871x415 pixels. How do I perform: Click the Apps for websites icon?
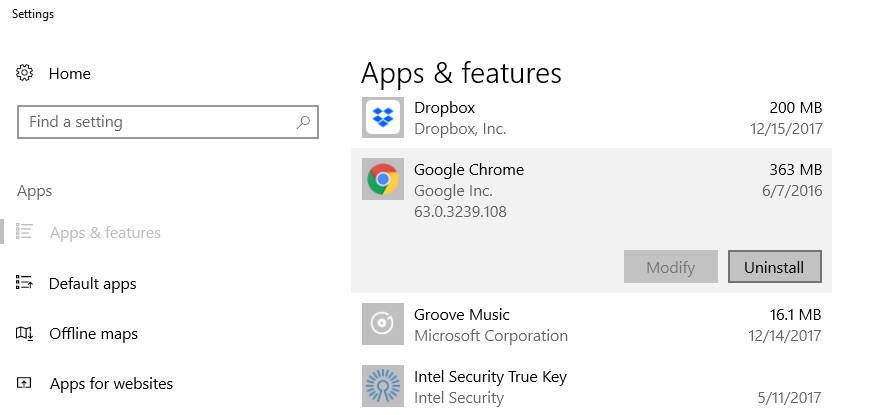[24, 383]
